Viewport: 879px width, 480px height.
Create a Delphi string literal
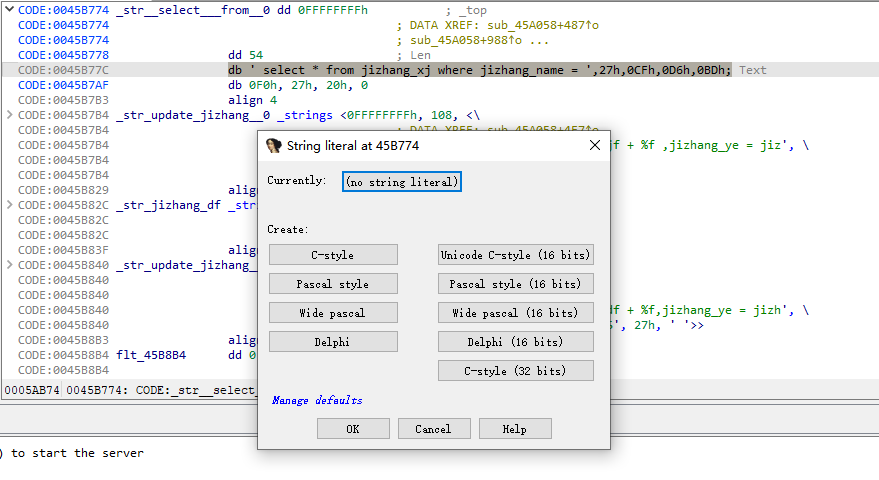coord(333,342)
